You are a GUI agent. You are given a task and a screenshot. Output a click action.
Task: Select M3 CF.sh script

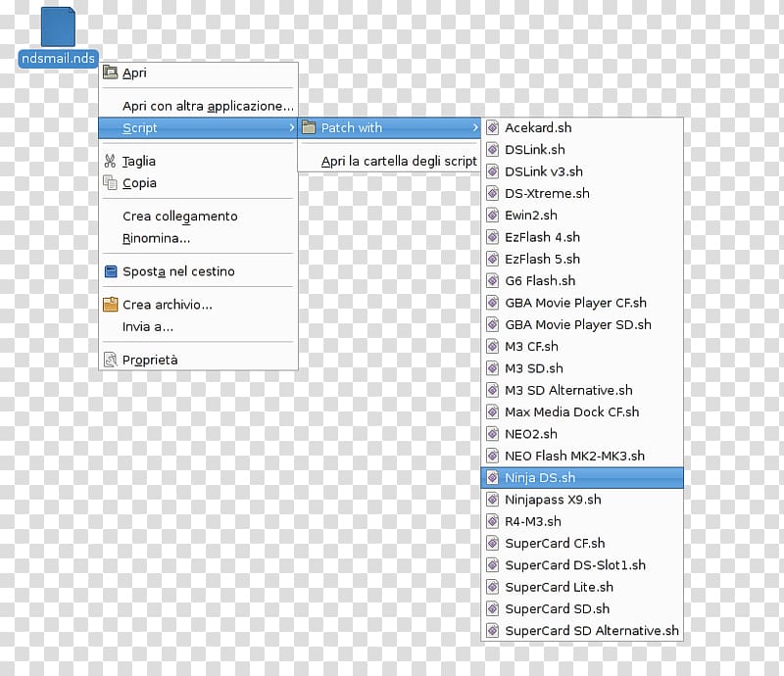tap(582, 347)
